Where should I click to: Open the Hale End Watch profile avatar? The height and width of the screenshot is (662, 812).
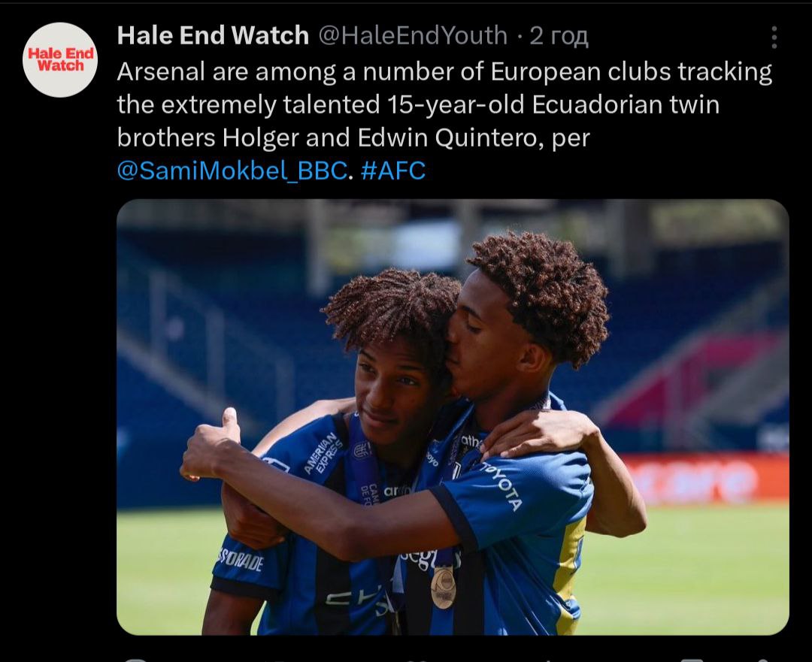pos(60,59)
